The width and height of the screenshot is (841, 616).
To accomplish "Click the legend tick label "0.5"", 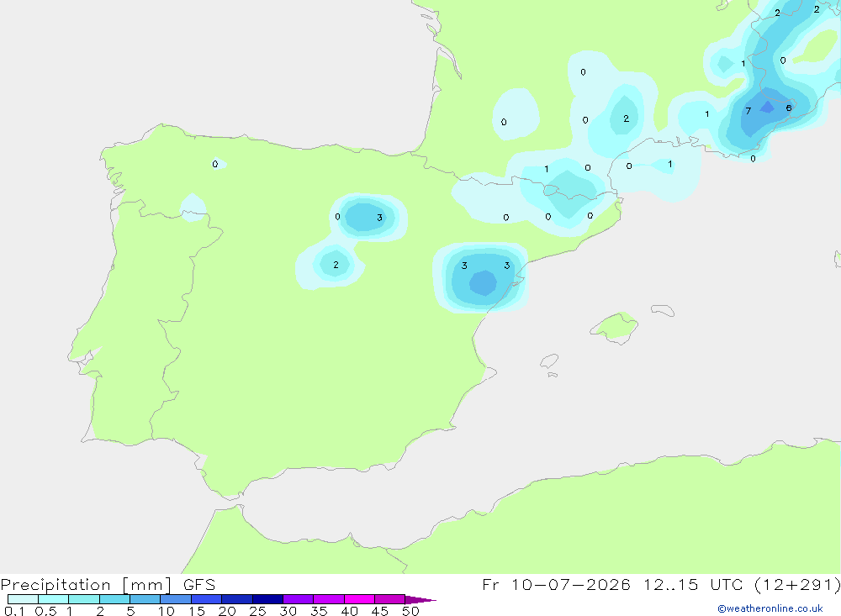I will (x=45, y=611).
